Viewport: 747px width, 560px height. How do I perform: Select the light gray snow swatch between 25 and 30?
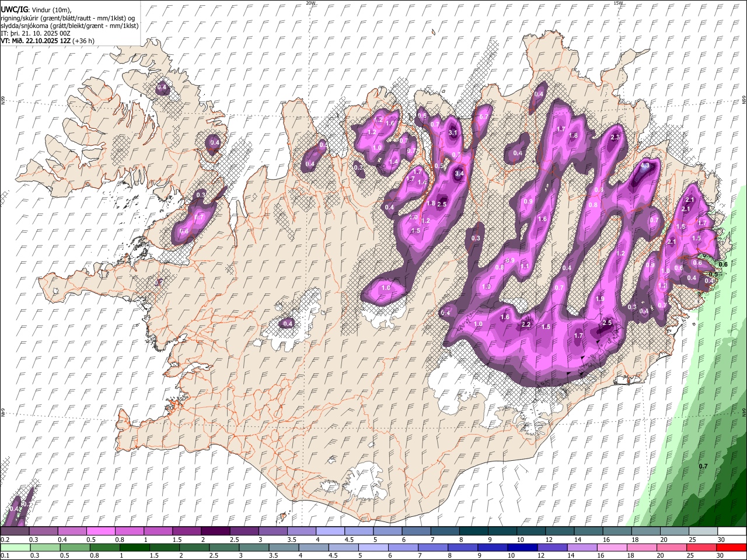[x=703, y=531]
